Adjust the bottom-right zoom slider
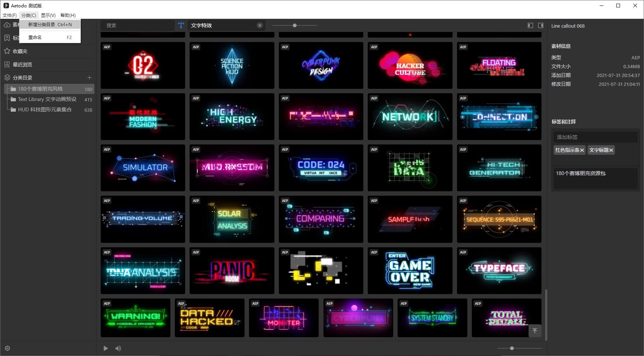This screenshot has height=356, width=644. point(512,348)
